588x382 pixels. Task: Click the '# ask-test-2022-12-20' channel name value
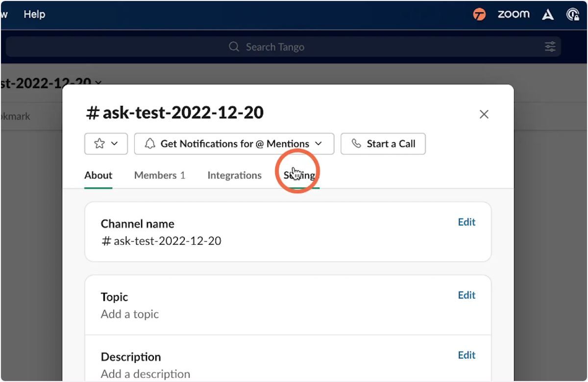[161, 241]
